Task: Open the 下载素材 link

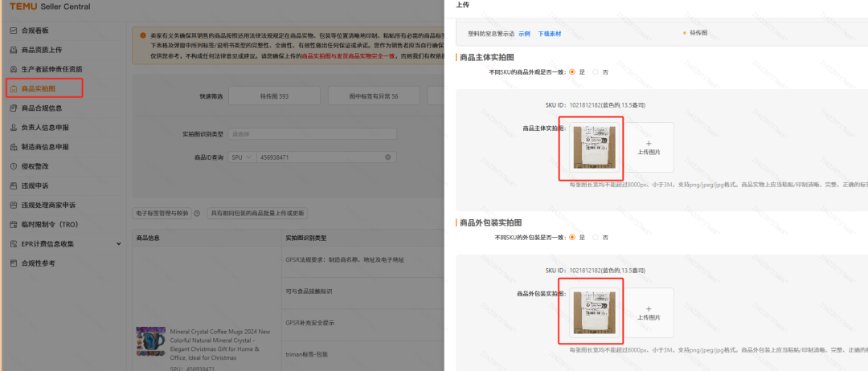Action: [549, 33]
